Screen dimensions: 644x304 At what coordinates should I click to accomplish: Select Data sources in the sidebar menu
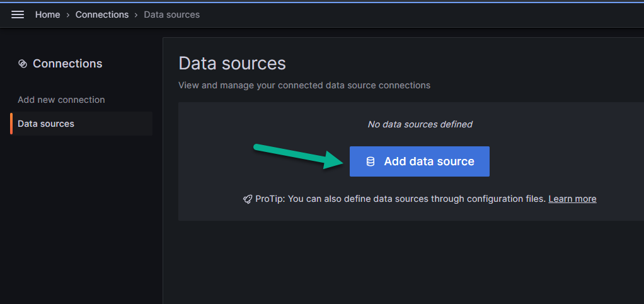click(x=46, y=124)
